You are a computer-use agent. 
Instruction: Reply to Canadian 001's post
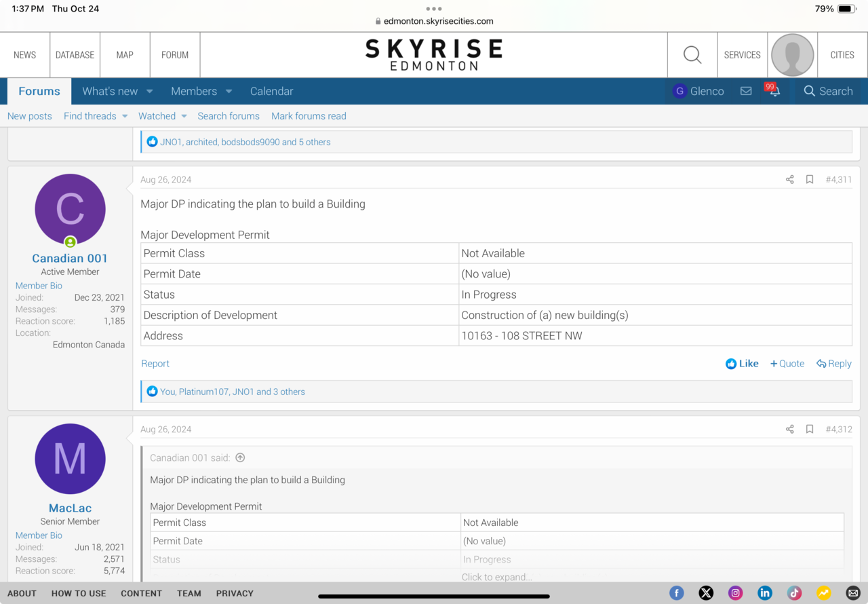pos(834,364)
